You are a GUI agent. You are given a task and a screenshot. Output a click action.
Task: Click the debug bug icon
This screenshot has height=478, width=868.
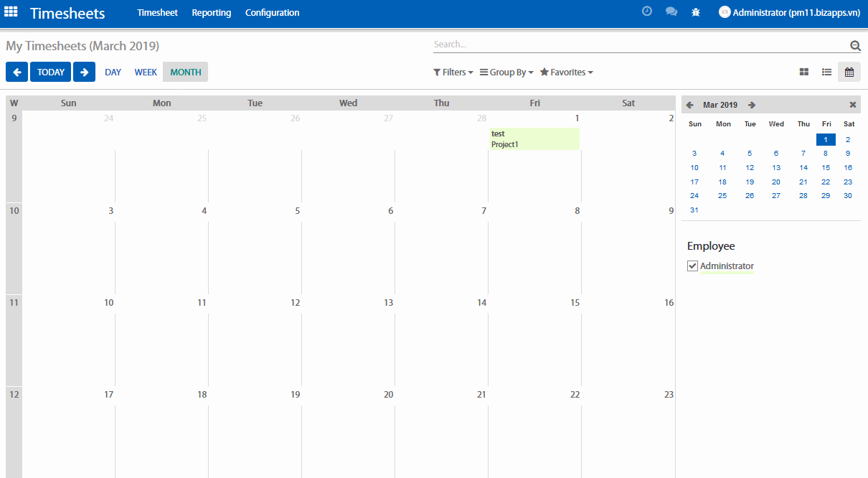tap(696, 12)
